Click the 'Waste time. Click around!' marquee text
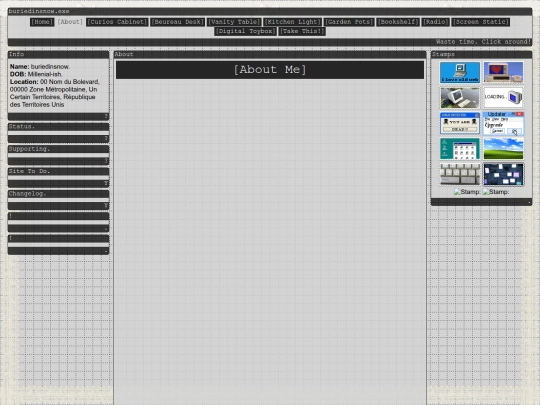The image size is (540, 405). tap(483, 42)
